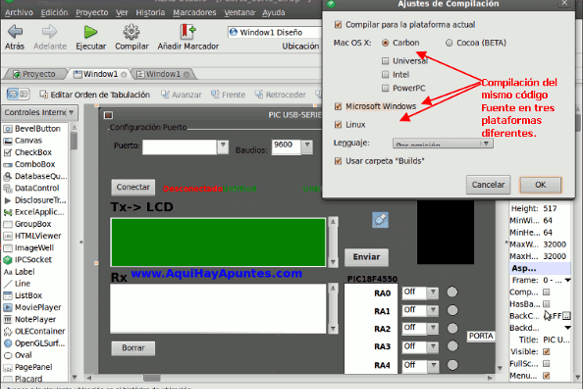Open RA0 Off dropdown
Viewport: 583px width, 389px height.
(433, 293)
